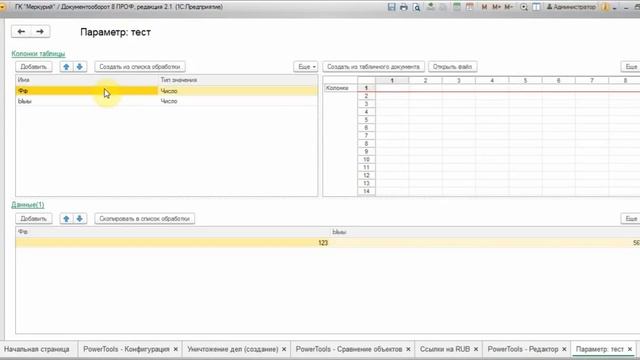
Task: Click Число type cell in Ыыы row
Action: (x=238, y=101)
